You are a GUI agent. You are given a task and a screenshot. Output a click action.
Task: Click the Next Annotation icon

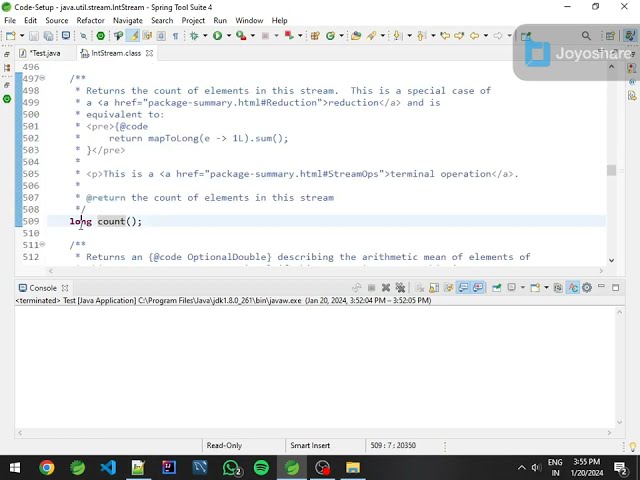coord(397,36)
